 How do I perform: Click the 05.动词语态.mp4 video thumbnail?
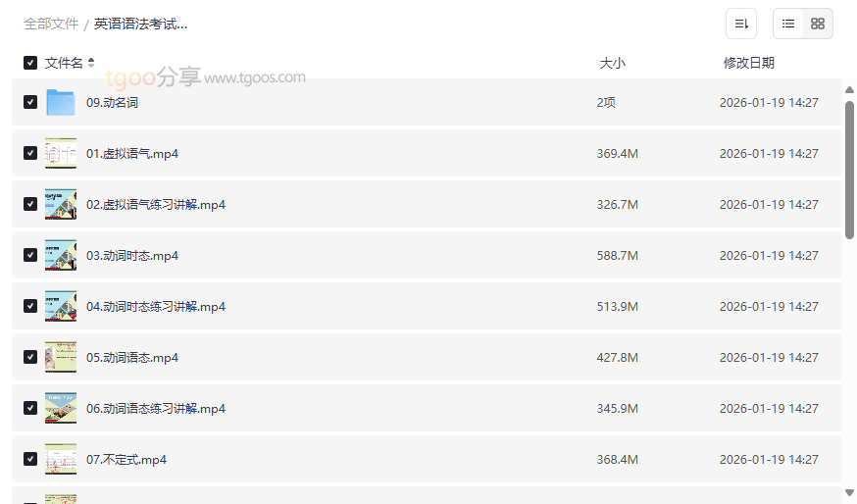click(x=61, y=357)
